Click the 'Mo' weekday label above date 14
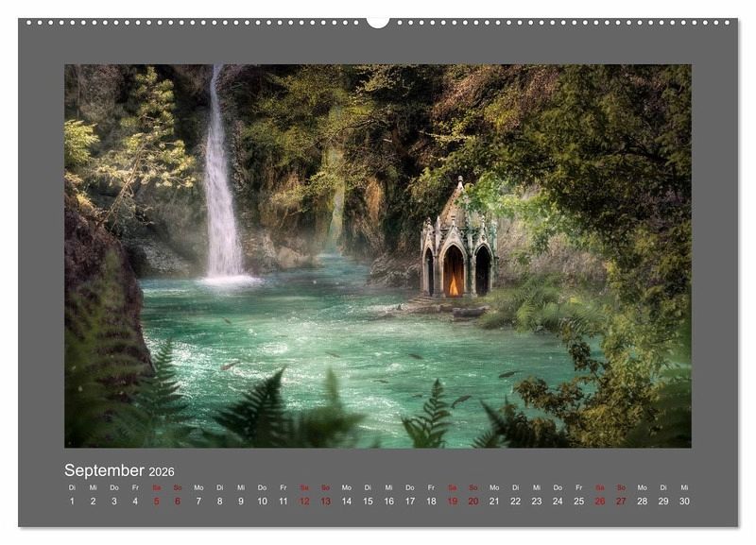 pyautogui.click(x=347, y=487)
